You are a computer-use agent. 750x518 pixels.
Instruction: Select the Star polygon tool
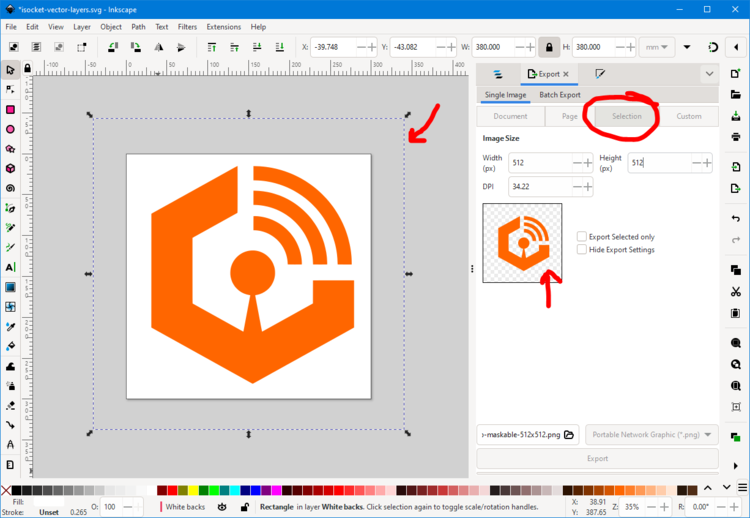10,149
